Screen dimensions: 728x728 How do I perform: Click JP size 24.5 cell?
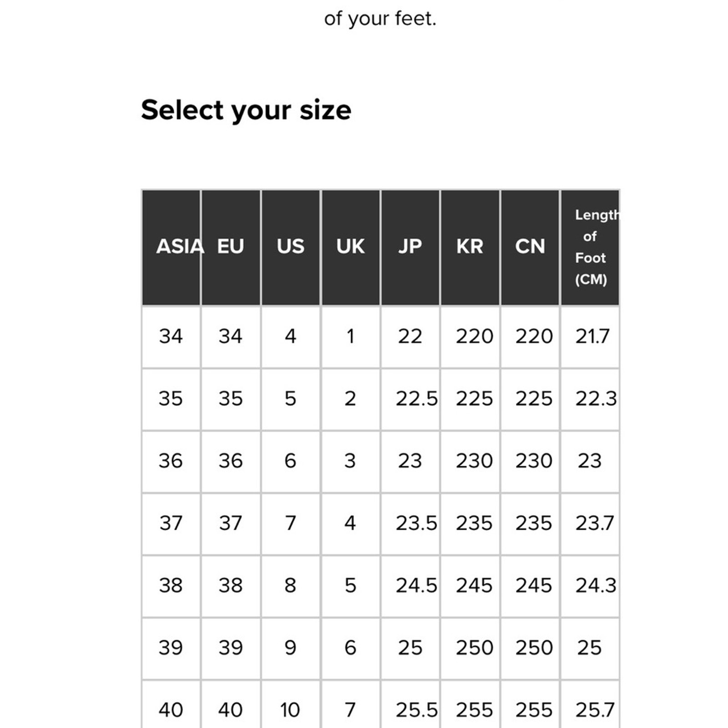[x=410, y=586]
